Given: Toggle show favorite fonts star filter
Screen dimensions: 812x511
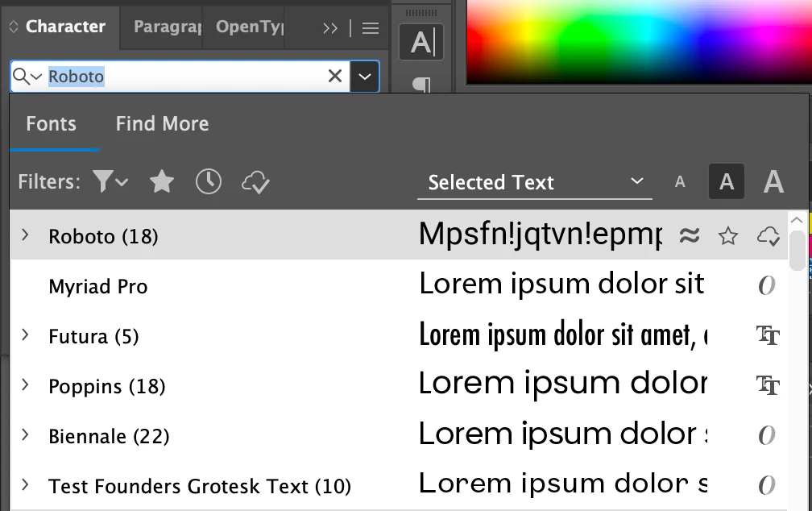Looking at the screenshot, I should point(162,182).
